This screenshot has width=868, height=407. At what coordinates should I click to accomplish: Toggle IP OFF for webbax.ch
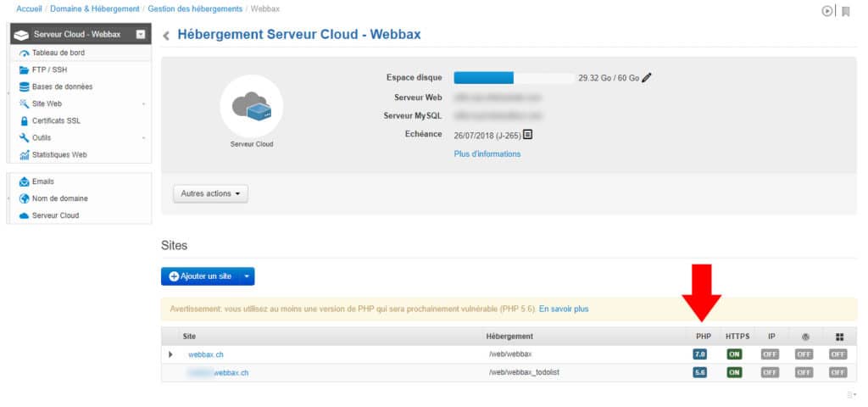[x=770, y=354]
